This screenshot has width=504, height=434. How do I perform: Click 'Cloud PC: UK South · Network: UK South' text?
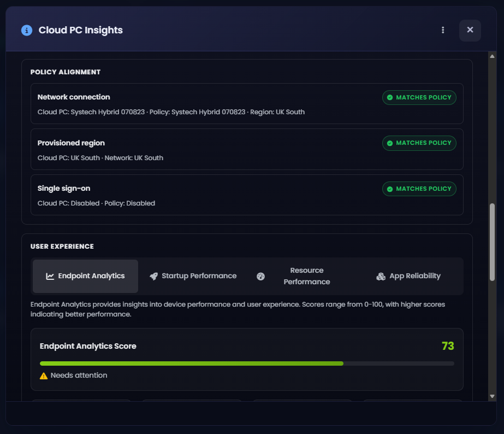pos(100,158)
